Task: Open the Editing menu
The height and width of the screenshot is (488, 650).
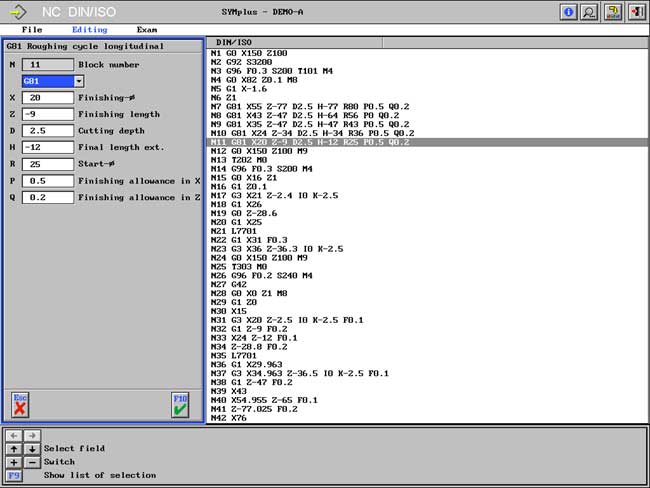Action: pyautogui.click(x=89, y=29)
